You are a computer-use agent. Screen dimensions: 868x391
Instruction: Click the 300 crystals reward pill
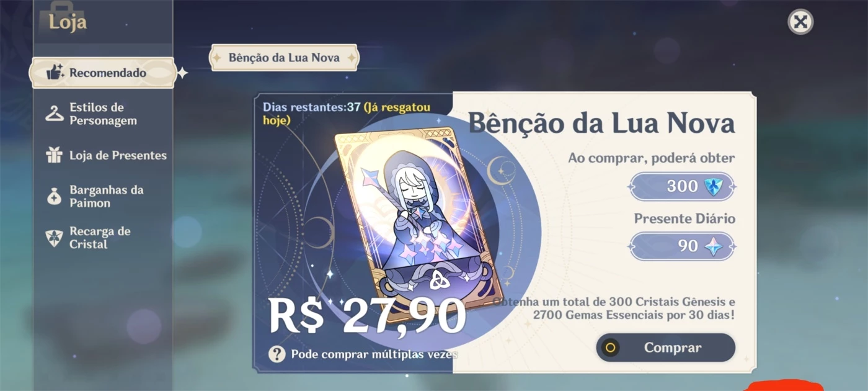(682, 186)
